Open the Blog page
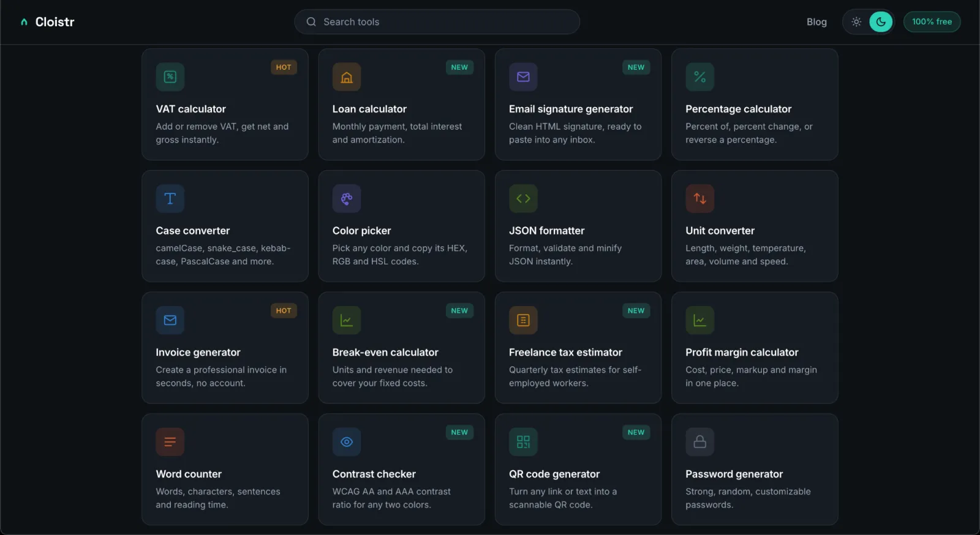This screenshot has height=535, width=980. tap(816, 22)
